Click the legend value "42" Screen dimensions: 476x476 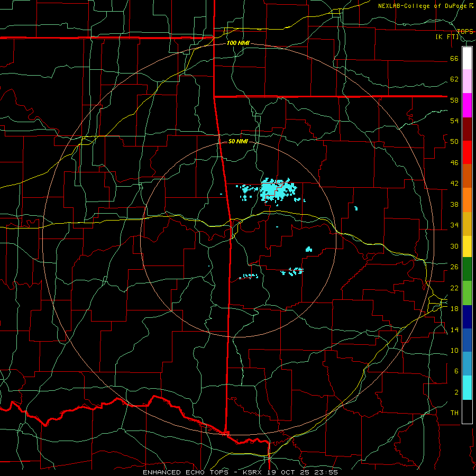(x=454, y=184)
